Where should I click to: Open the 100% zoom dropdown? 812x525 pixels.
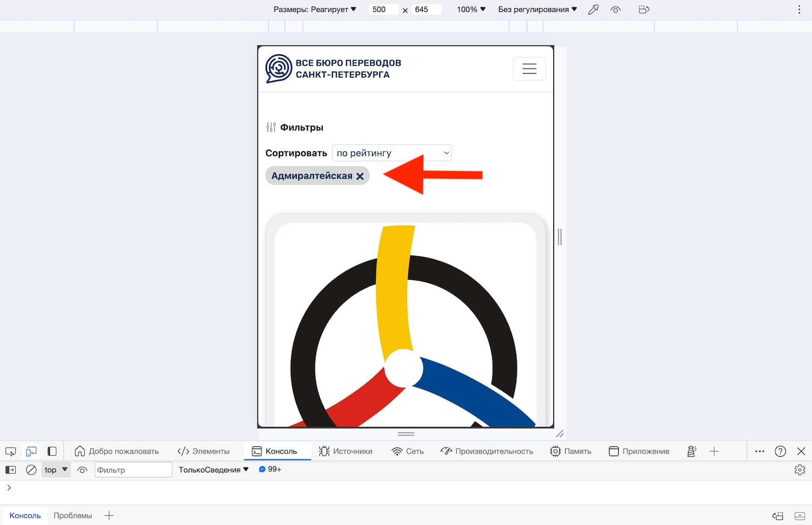tap(471, 9)
